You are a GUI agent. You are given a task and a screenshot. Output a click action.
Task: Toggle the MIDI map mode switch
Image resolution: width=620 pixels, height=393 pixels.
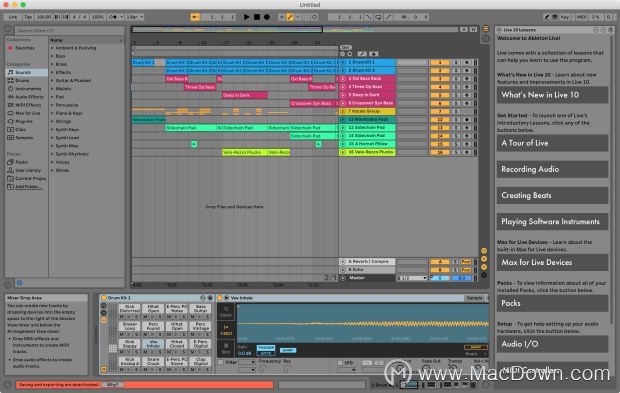coord(581,17)
